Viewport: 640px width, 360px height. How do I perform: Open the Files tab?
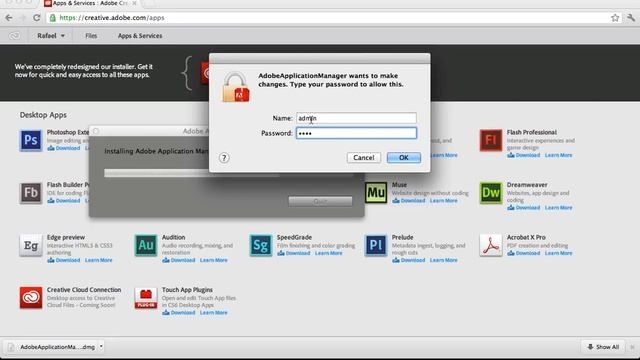pyautogui.click(x=91, y=36)
